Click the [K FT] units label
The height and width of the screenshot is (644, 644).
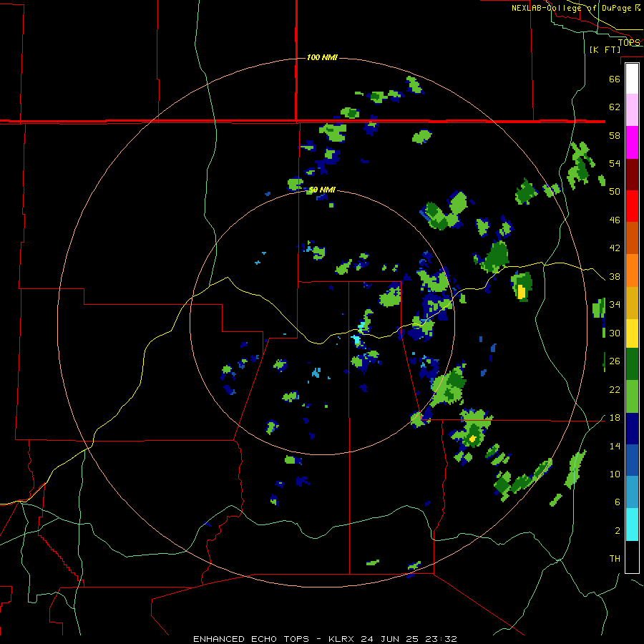(605, 49)
